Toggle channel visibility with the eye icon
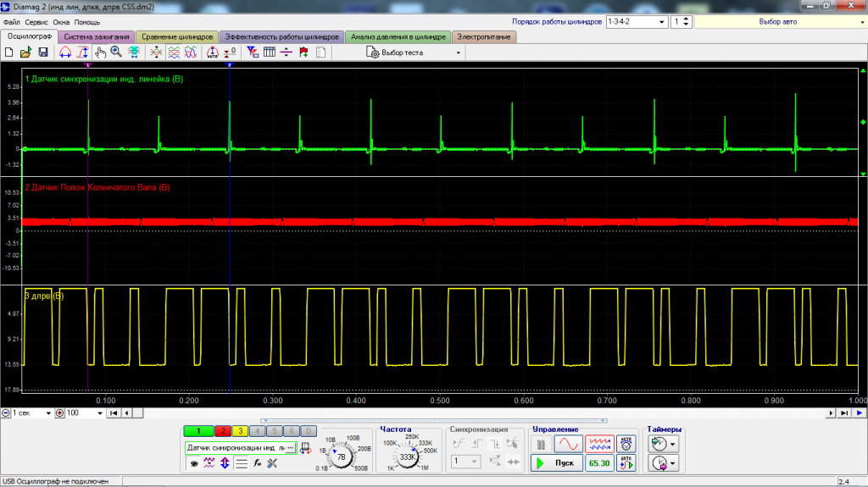This screenshot has width=868, height=487. (x=194, y=463)
